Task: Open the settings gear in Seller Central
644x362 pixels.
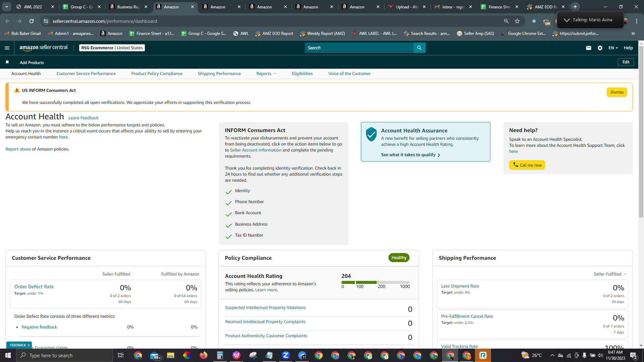Action: pos(600,48)
